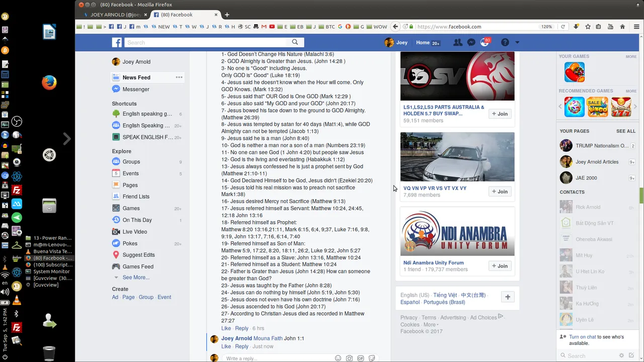Post a GIF with the GIF icon
Viewport: 644px width, 362px height.
361,358
